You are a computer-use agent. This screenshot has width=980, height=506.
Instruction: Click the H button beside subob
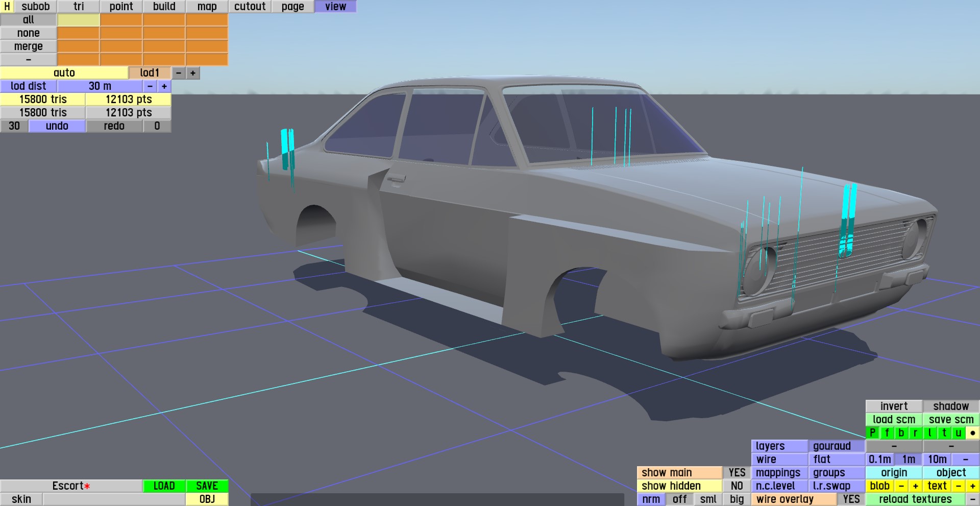[7, 7]
